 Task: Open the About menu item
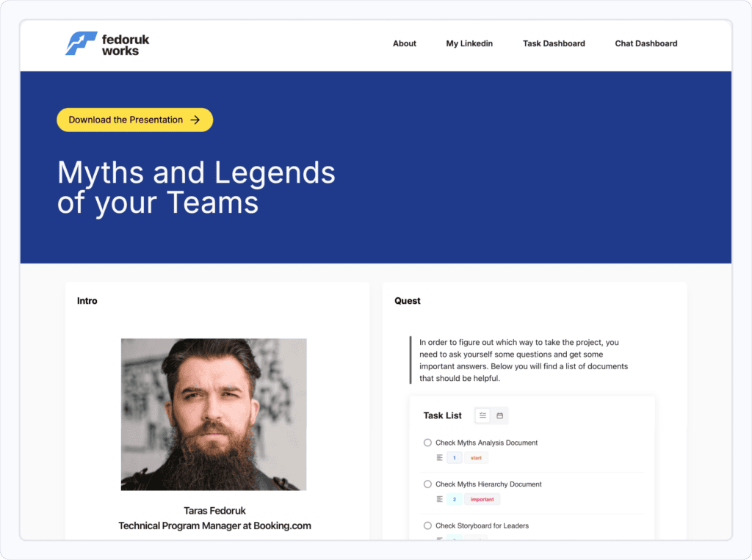point(404,43)
